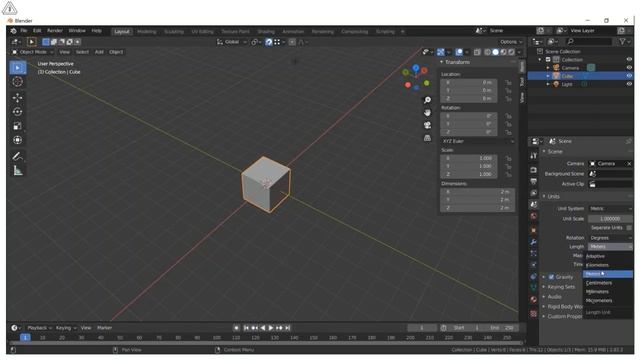This screenshot has width=640, height=360.
Task: Toggle X-ray viewport button
Action: coord(477,52)
